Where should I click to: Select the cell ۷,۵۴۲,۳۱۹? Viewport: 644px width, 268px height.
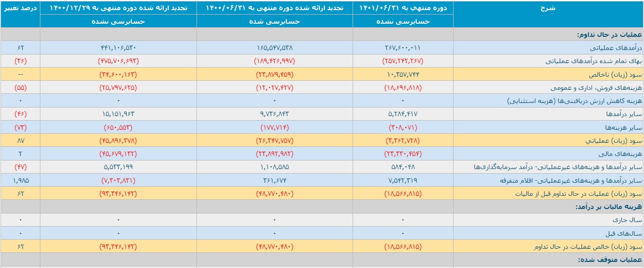point(403,180)
